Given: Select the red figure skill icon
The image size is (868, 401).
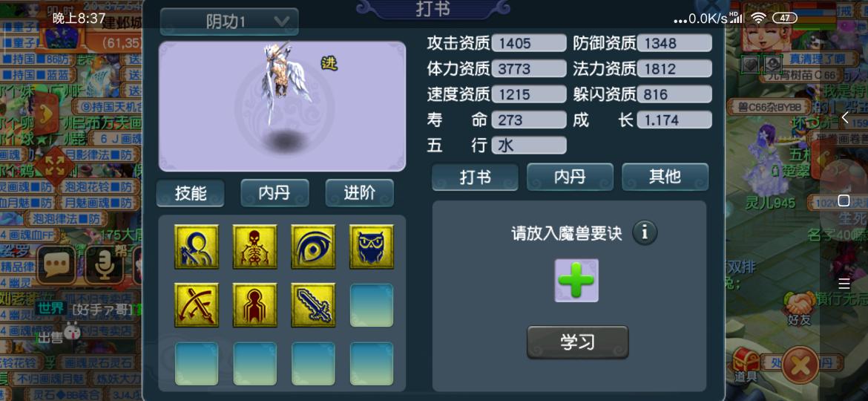Looking at the screenshot, I should (254, 305).
